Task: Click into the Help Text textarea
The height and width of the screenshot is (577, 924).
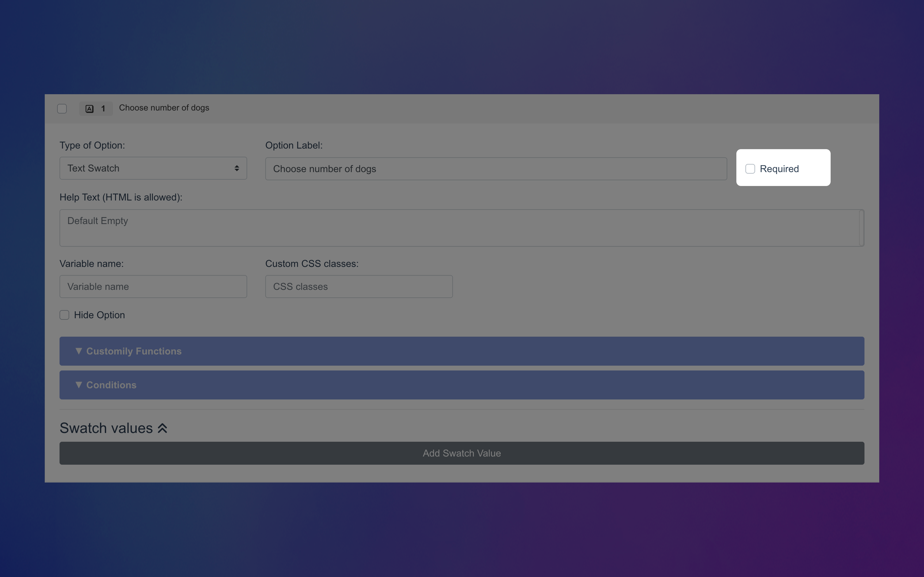Action: pos(458,228)
